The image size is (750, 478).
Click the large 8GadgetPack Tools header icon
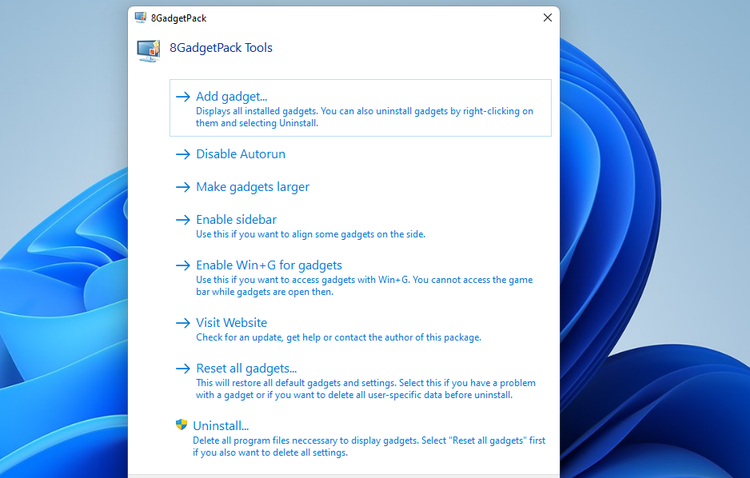pyautogui.click(x=148, y=51)
